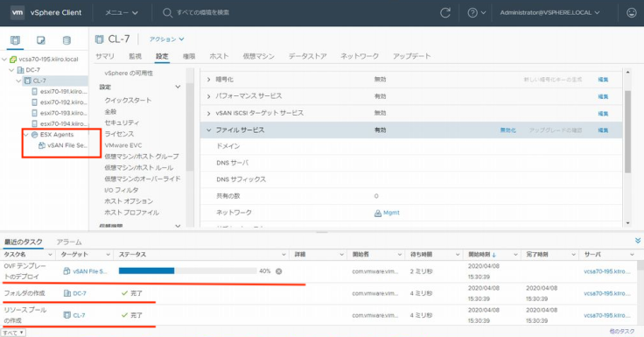Click the side menu vertical scrollbar
Screen dimensions: 644x337
coord(189,127)
